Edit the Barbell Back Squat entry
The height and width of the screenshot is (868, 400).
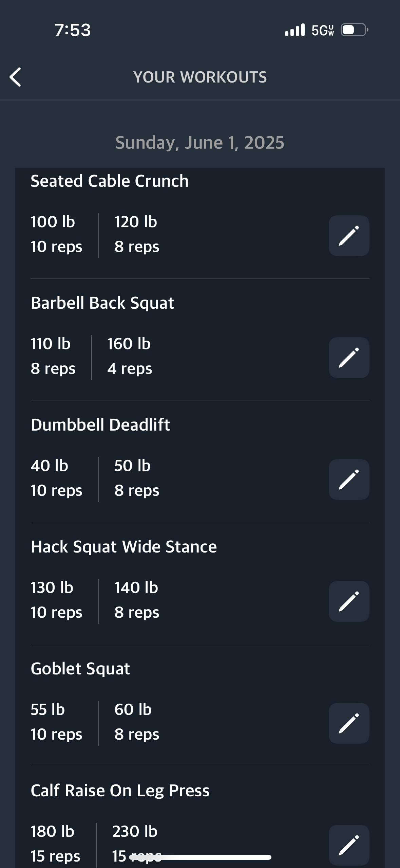click(x=349, y=358)
